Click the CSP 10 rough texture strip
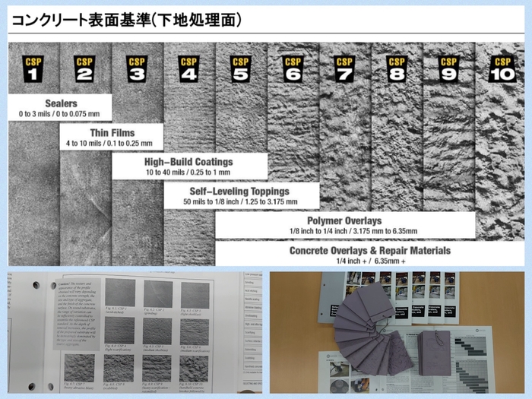The height and width of the screenshot is (399, 532). 502,152
